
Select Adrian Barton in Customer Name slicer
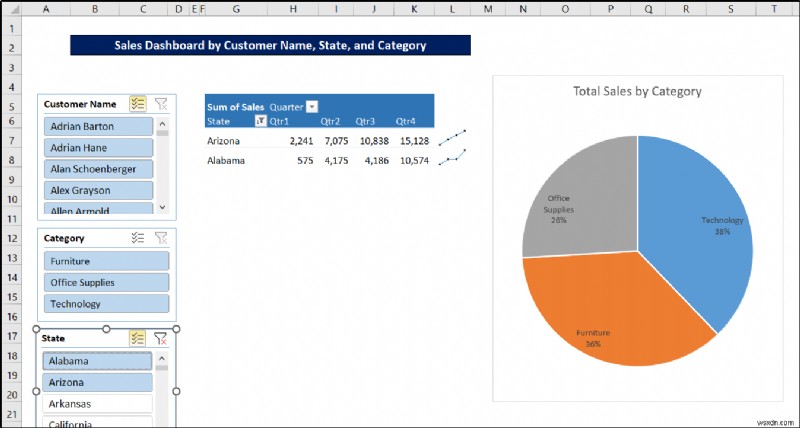[x=99, y=127]
